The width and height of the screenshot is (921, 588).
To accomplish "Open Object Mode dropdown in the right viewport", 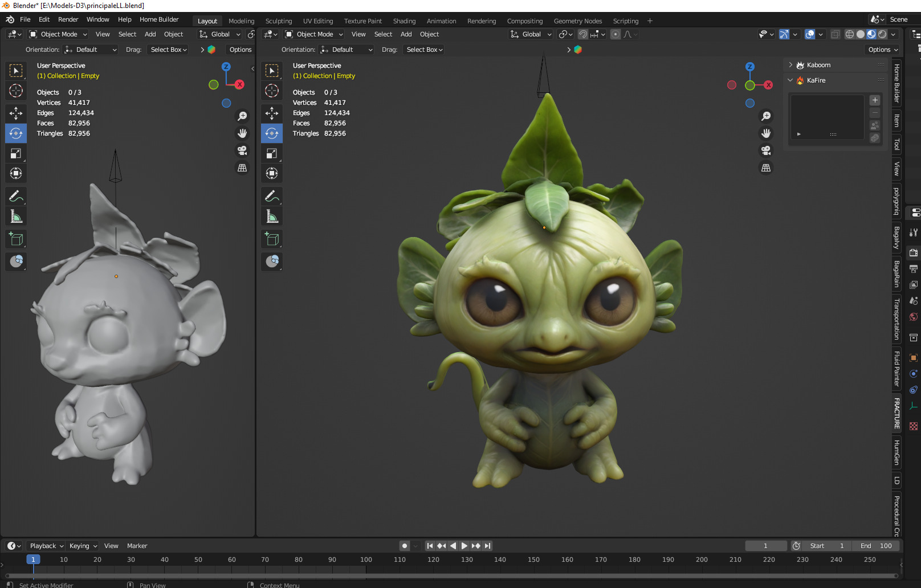I will [x=313, y=34].
